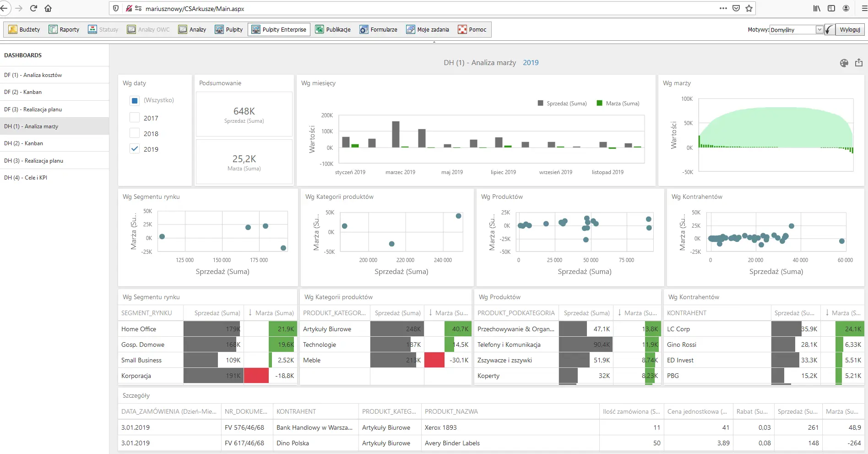
Task: Click the browser forward arrow
Action: 19,8
